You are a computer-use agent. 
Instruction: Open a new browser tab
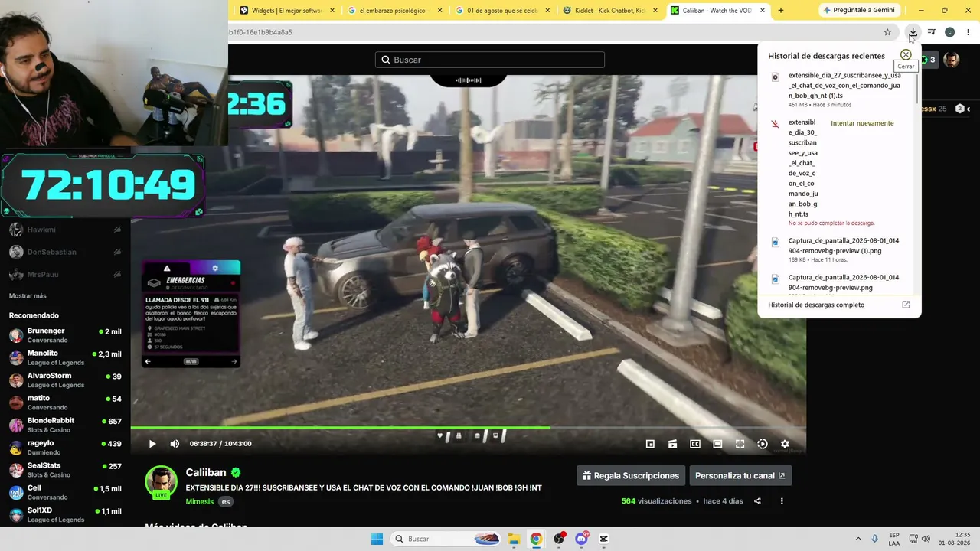tap(780, 10)
